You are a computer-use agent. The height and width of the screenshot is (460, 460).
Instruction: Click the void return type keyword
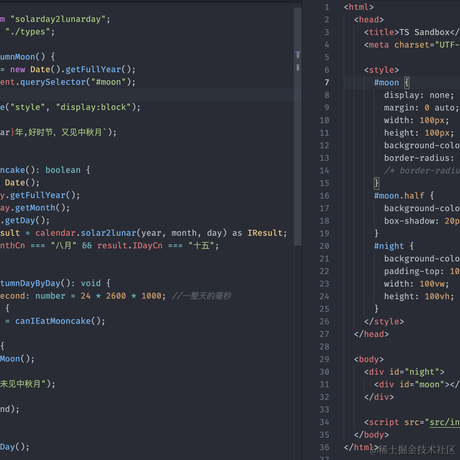pyautogui.click(x=91, y=283)
